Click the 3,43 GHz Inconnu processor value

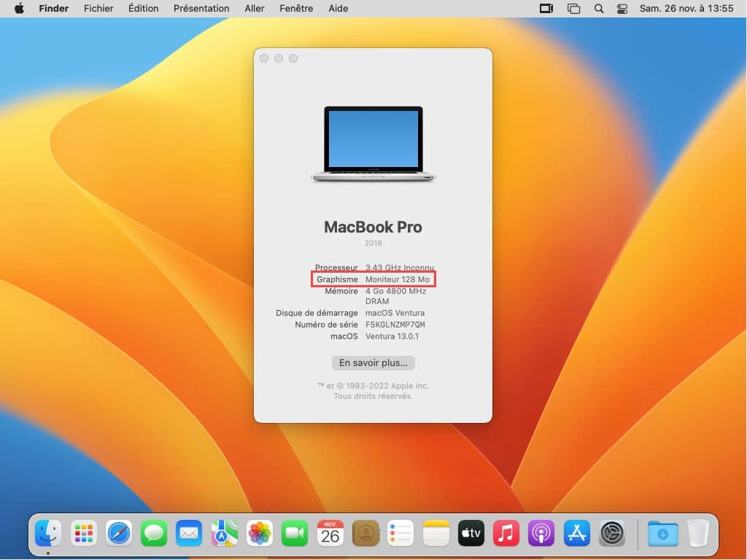tap(400, 268)
